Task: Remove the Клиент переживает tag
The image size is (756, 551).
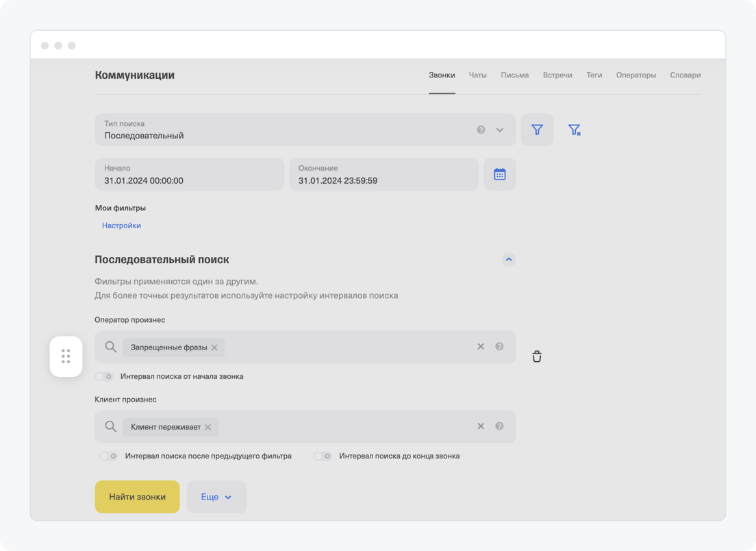Action: pyautogui.click(x=207, y=427)
